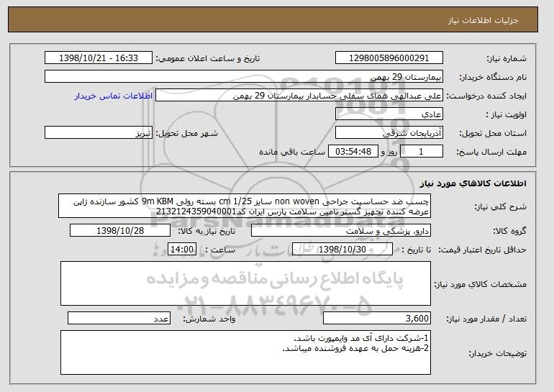Click label تاریخ نیاز به کالا
Screen dimensions: 554x392
[x=206, y=231]
